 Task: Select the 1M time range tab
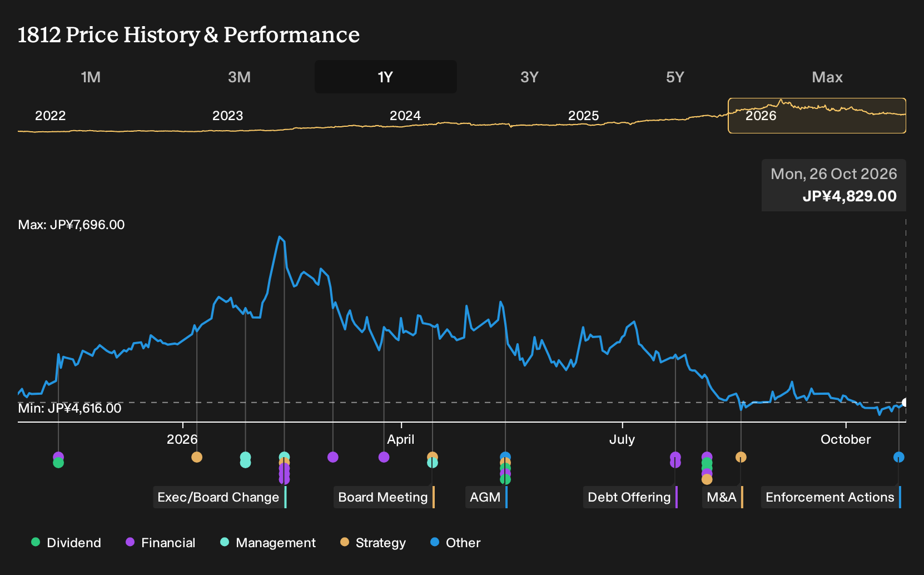pyautogui.click(x=91, y=77)
